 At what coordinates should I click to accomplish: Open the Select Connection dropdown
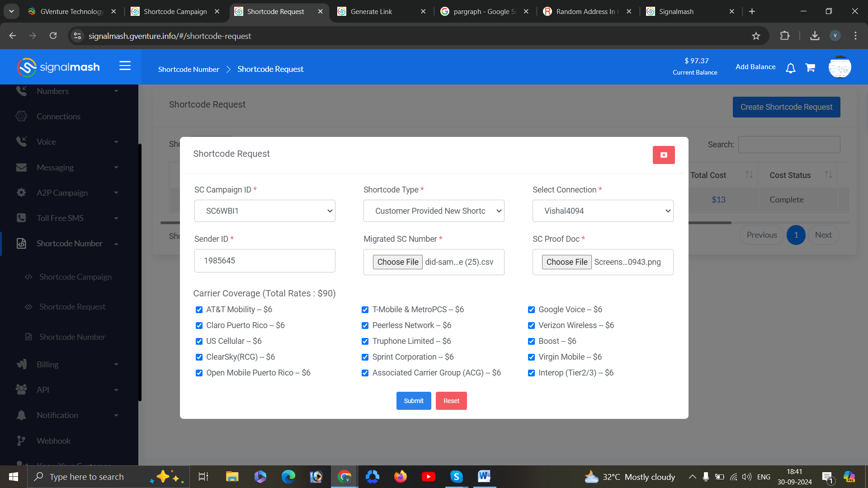tap(603, 211)
